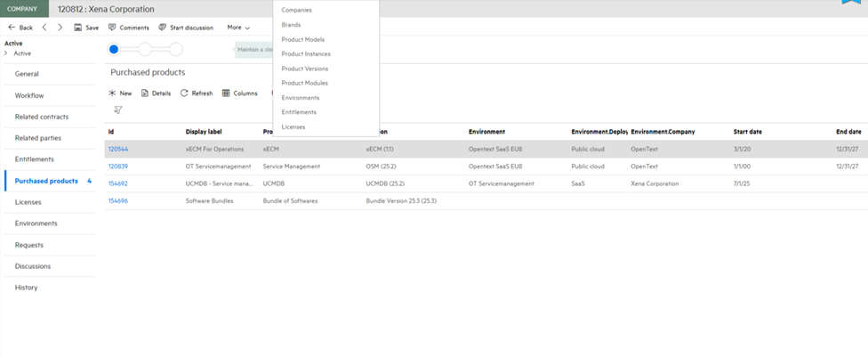
Task: Select Product Versions from the menu
Action: (304, 69)
